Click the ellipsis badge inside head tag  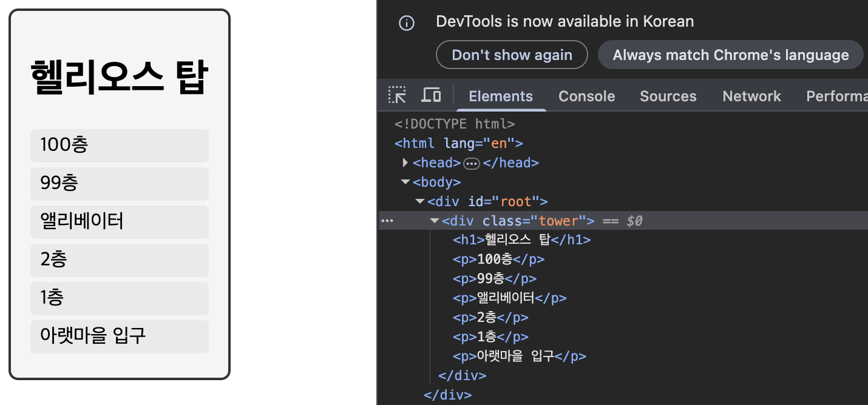[x=472, y=163]
